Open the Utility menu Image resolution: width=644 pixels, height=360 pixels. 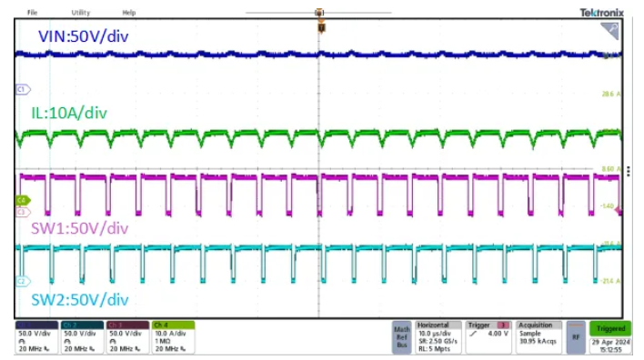tap(80, 13)
